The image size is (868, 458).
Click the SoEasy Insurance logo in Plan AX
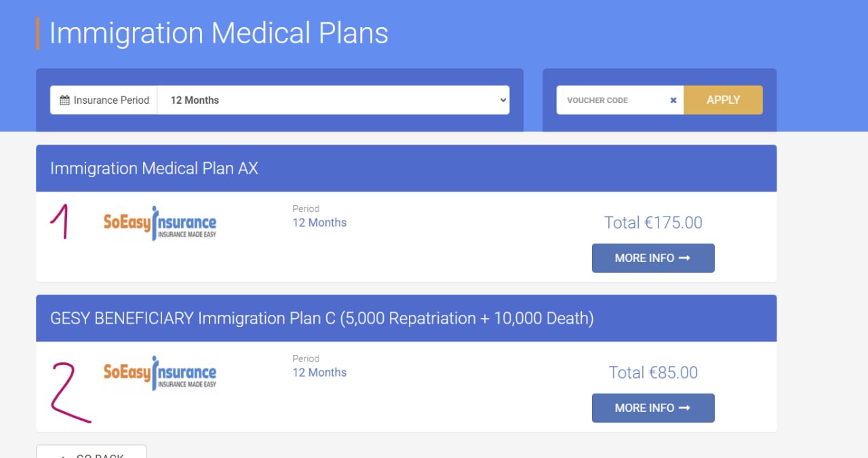(160, 223)
